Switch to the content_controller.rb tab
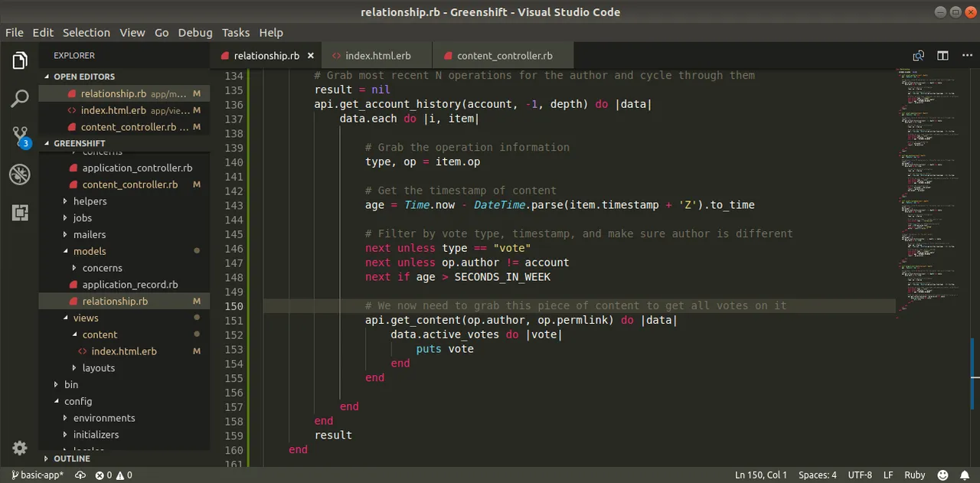980x483 pixels. tap(503, 56)
